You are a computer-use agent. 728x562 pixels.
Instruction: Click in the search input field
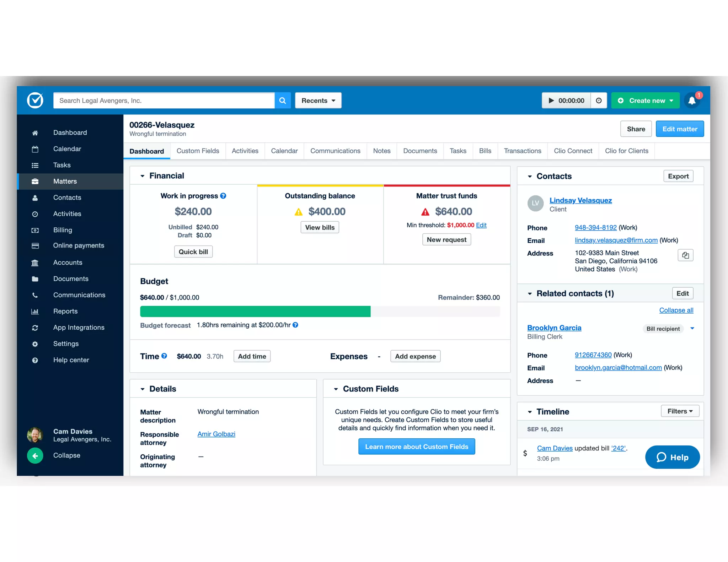coord(164,101)
